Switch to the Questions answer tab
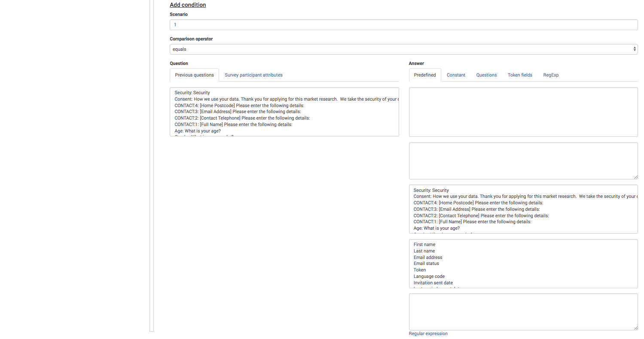 (486, 75)
